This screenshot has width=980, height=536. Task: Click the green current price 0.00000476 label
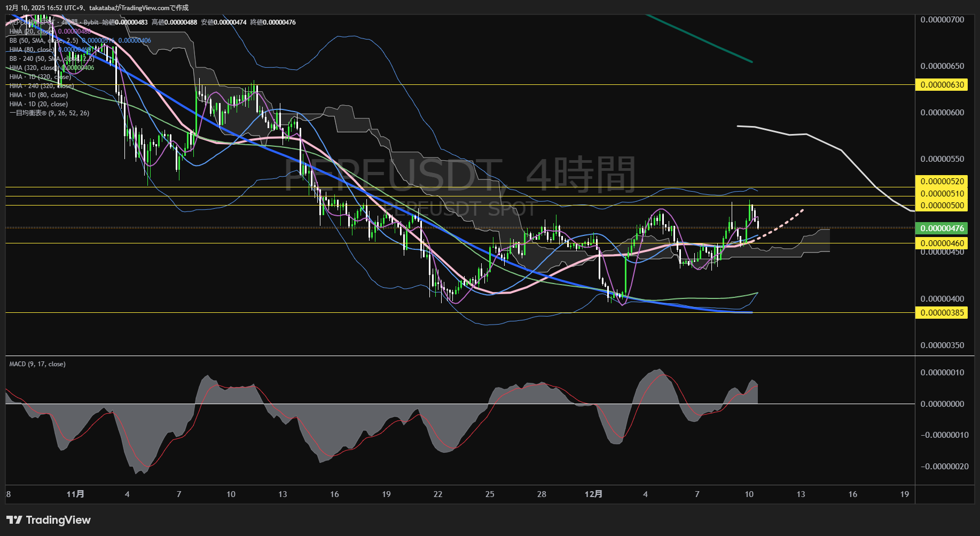(942, 228)
